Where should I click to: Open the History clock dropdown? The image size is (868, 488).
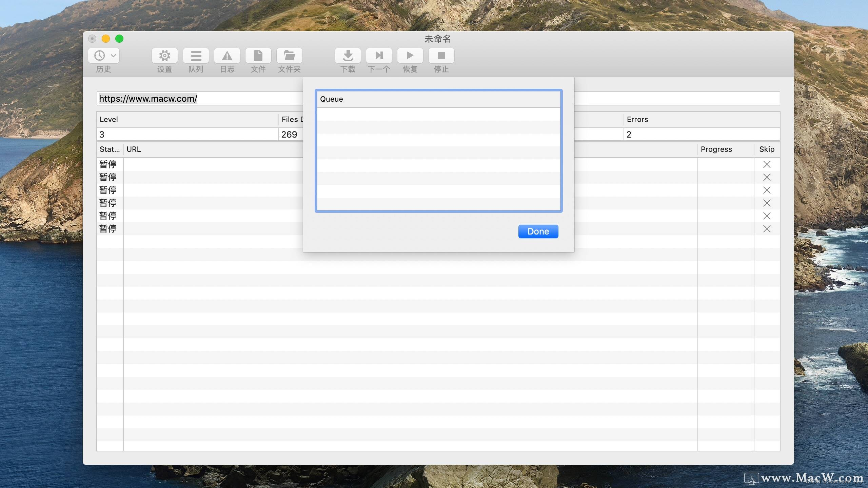(x=104, y=56)
